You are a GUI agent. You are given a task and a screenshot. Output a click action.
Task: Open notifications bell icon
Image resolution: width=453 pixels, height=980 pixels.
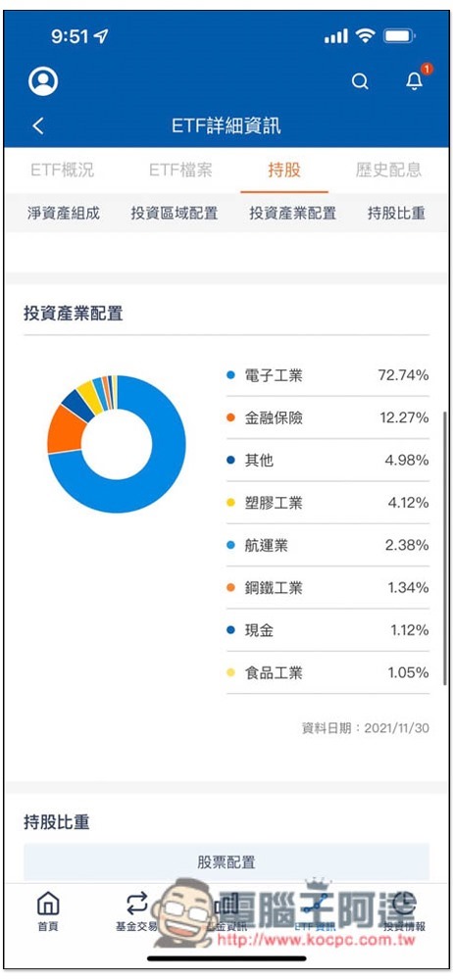pos(415,80)
